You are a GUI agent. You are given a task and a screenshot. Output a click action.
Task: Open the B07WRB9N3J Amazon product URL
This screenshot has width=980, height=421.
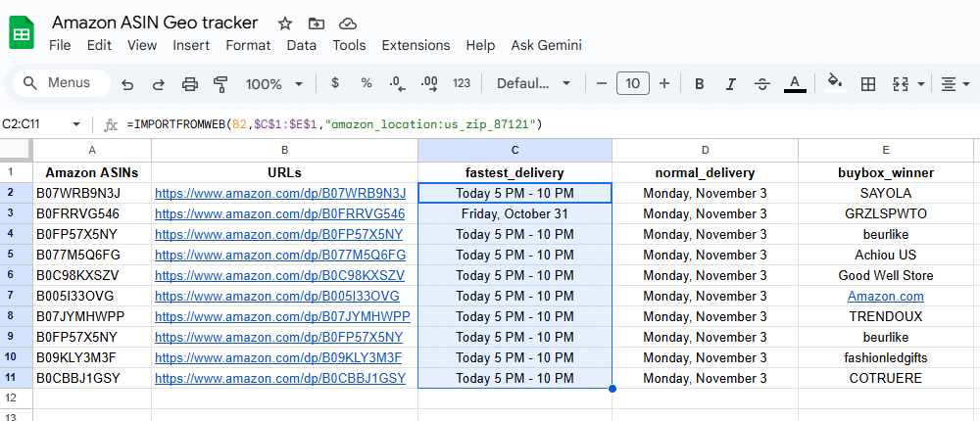coord(279,193)
